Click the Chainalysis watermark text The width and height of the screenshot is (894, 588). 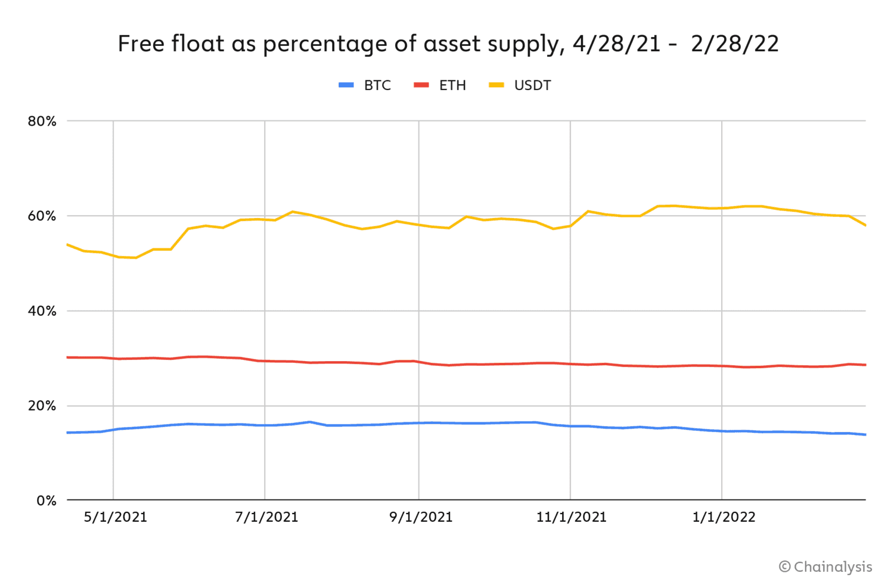(832, 567)
